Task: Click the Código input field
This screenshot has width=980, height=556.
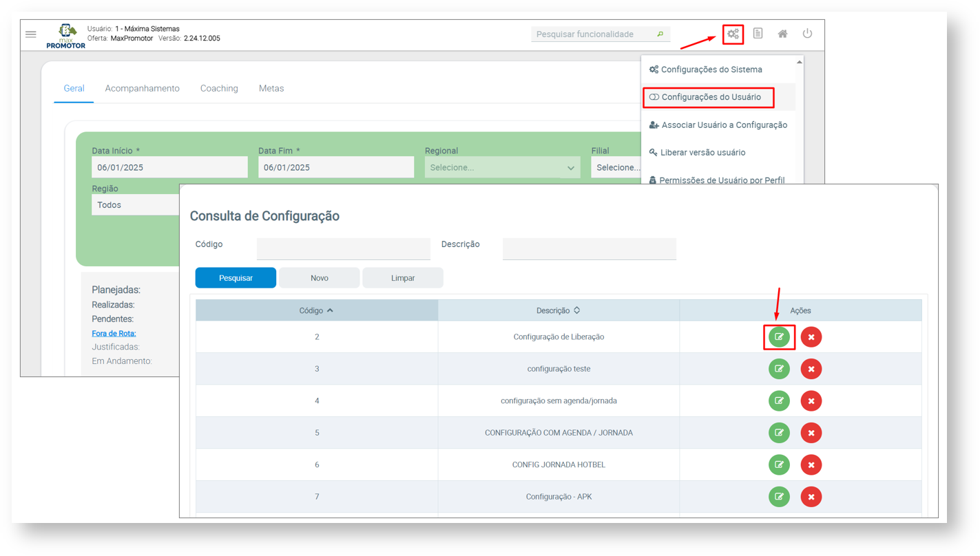Action: (x=343, y=248)
